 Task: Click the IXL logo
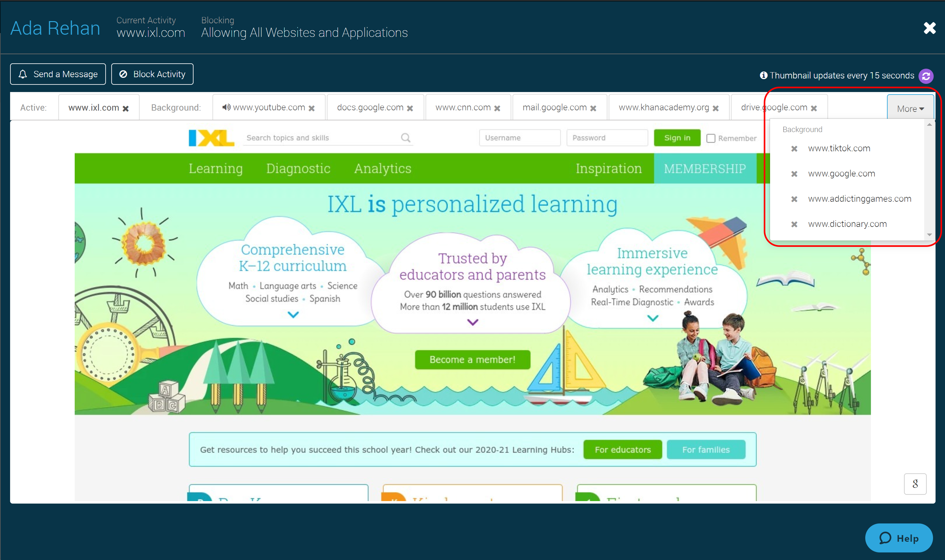click(x=211, y=138)
